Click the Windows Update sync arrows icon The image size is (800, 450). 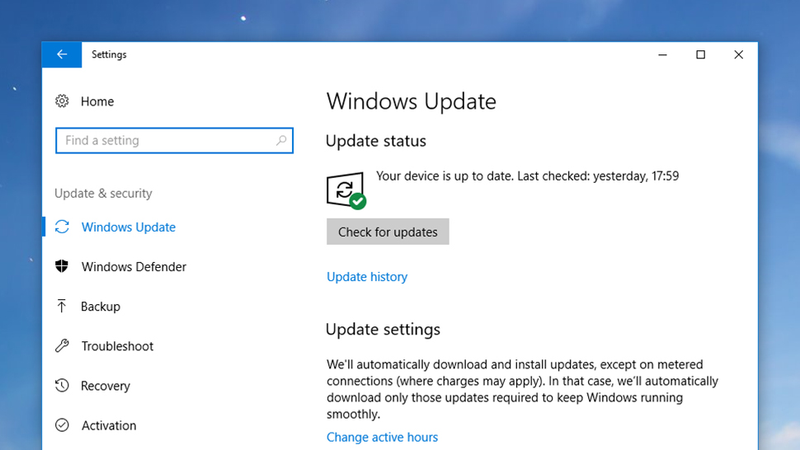[62, 227]
